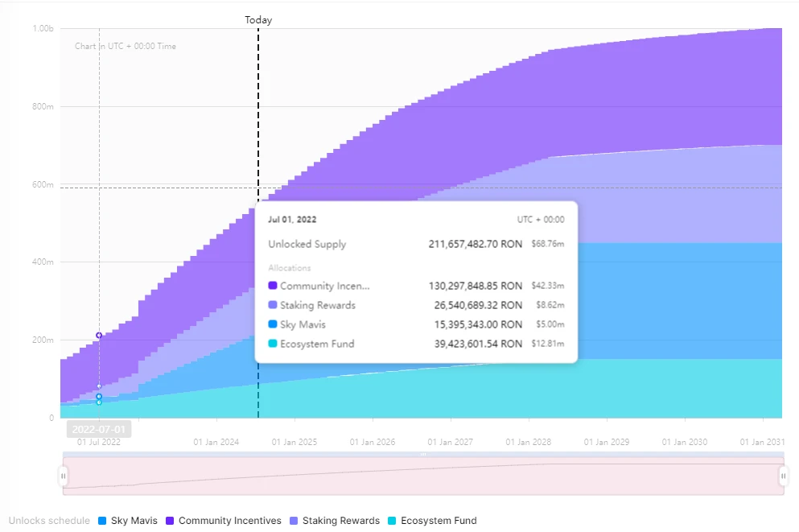Click the right handle of the range selector
The width and height of the screenshot is (799, 532).
point(783,476)
